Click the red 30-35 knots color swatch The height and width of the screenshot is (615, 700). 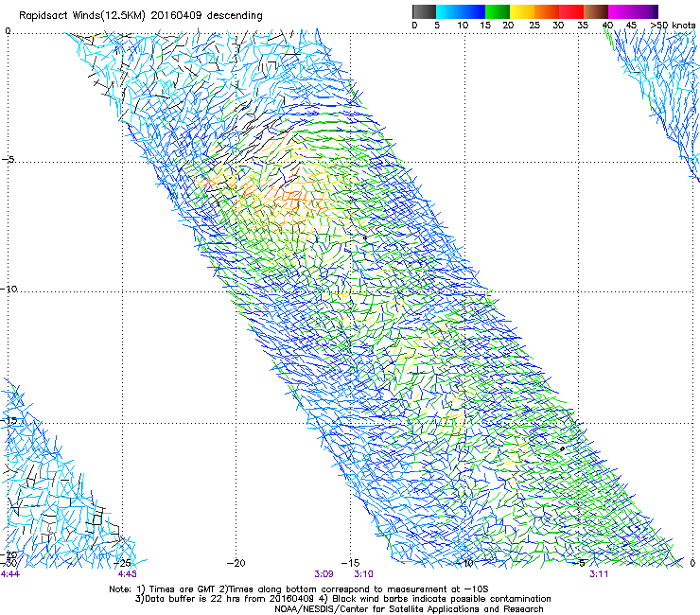(x=571, y=11)
